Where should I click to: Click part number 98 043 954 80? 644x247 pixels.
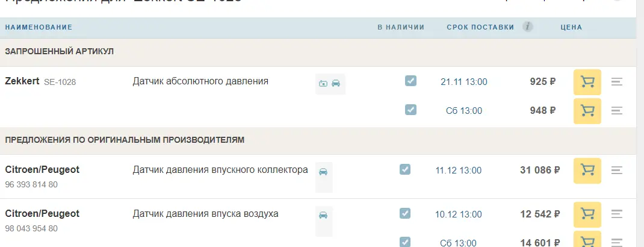[31, 228]
